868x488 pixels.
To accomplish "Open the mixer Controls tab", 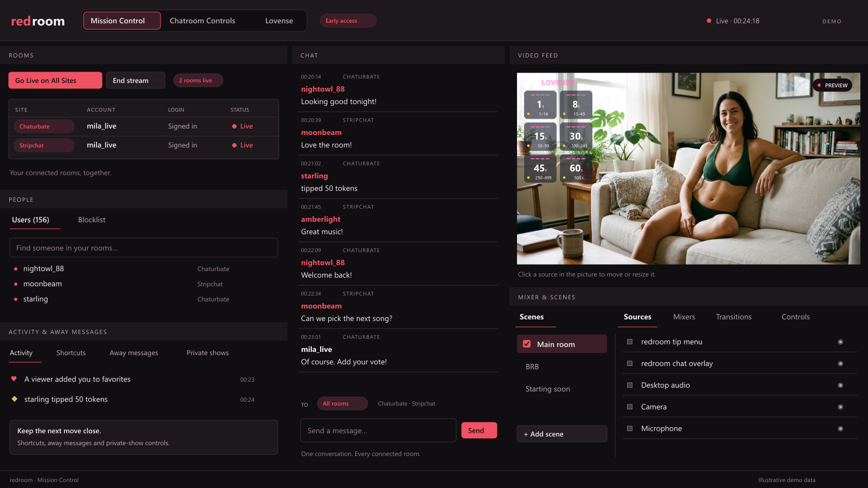I will point(796,317).
